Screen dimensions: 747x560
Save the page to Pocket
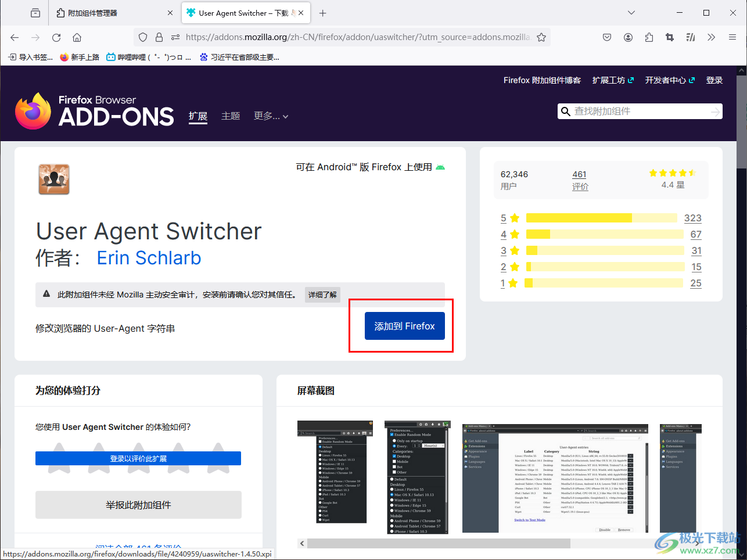tap(607, 37)
